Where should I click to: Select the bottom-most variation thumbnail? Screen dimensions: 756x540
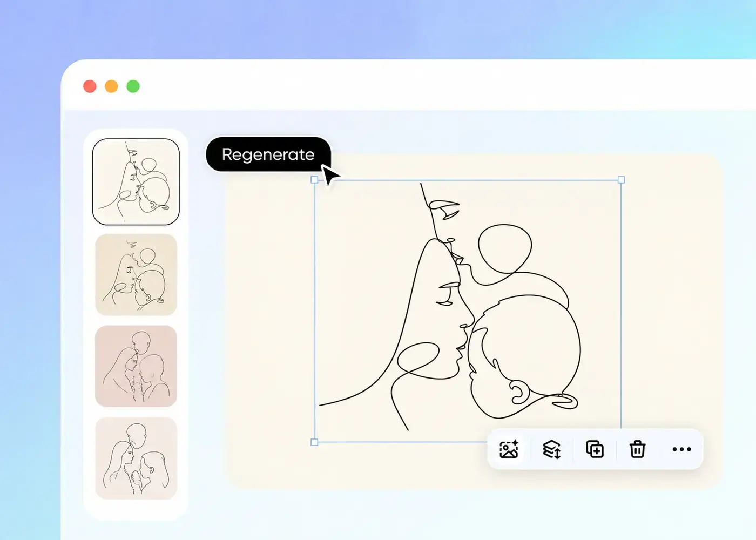pos(136,458)
